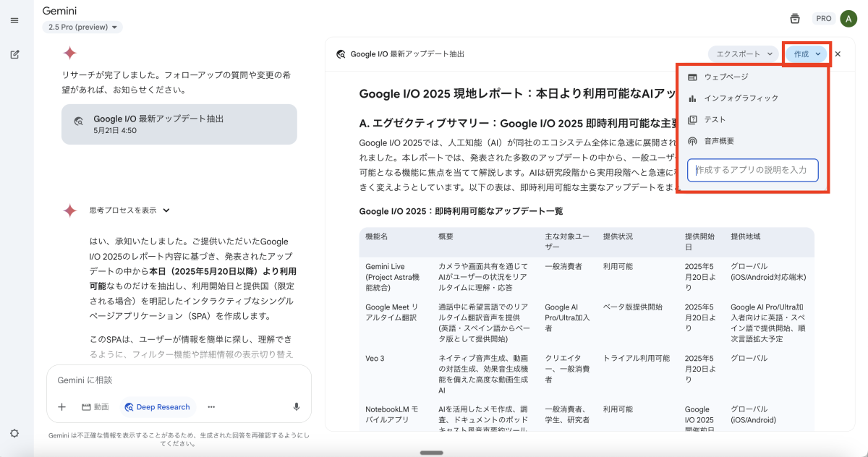
Task: Open the account avatar A
Action: pyautogui.click(x=848, y=19)
